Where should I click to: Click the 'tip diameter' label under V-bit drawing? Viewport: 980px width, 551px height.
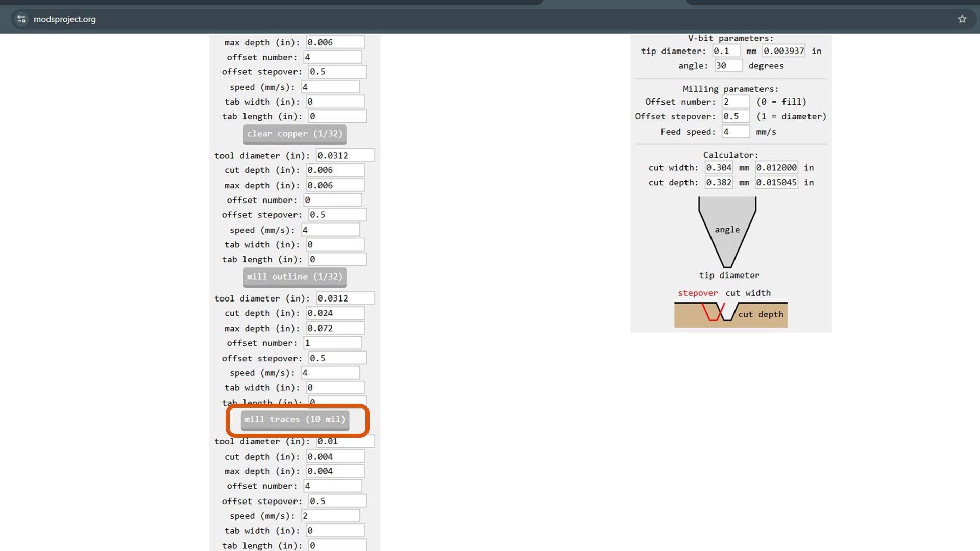pyautogui.click(x=729, y=275)
